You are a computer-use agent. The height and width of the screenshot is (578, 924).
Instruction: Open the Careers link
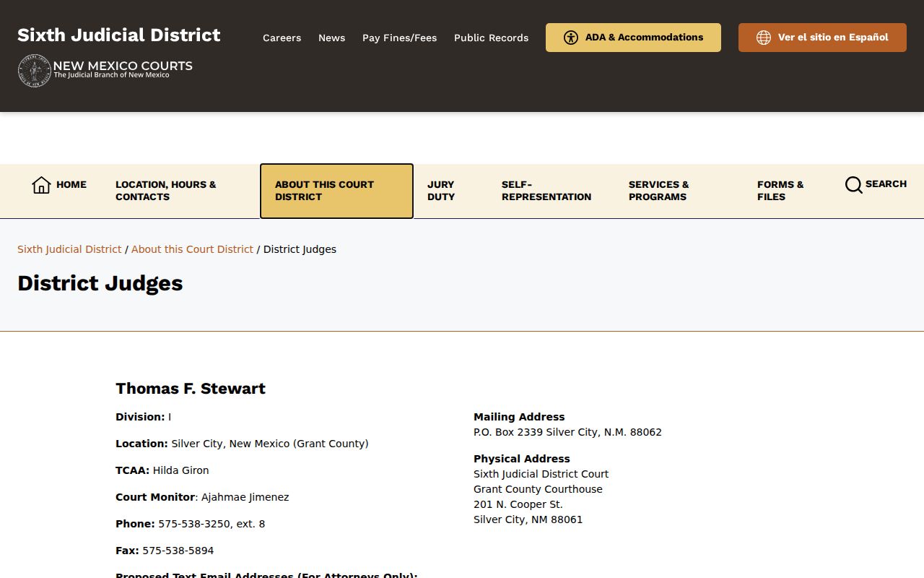pos(282,38)
